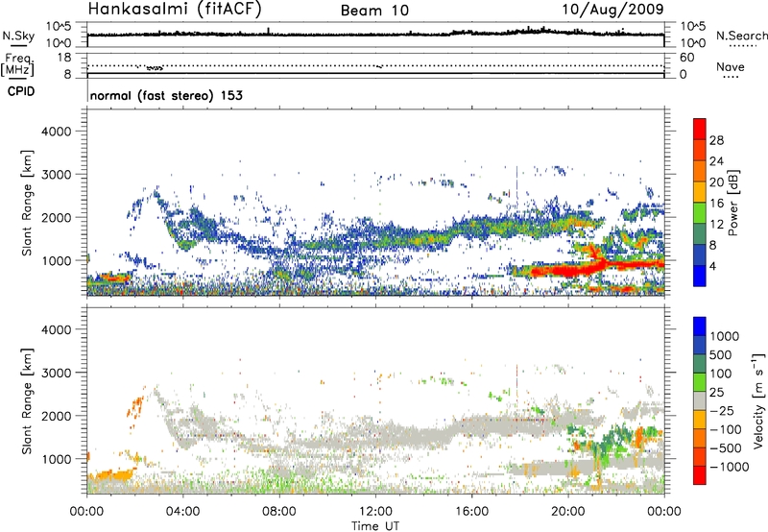Click the '20:00' time tick label
The image size is (768, 532).
pos(567,512)
